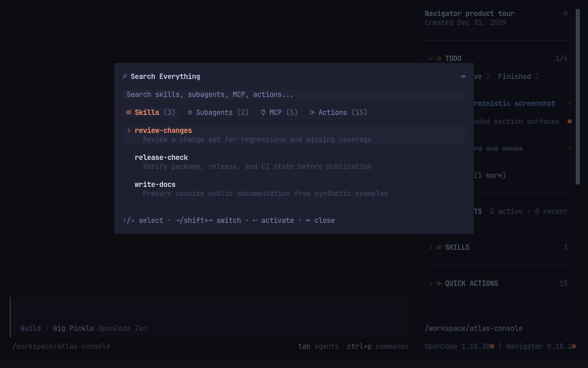Show the Finished 2 todo filter

(x=519, y=76)
